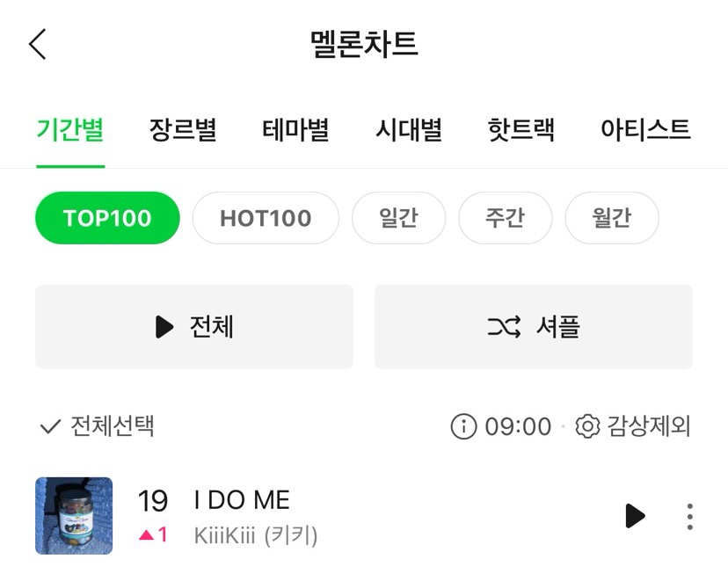Open more options for I DO ME
Viewport: 728px width, 574px height.
(x=690, y=516)
